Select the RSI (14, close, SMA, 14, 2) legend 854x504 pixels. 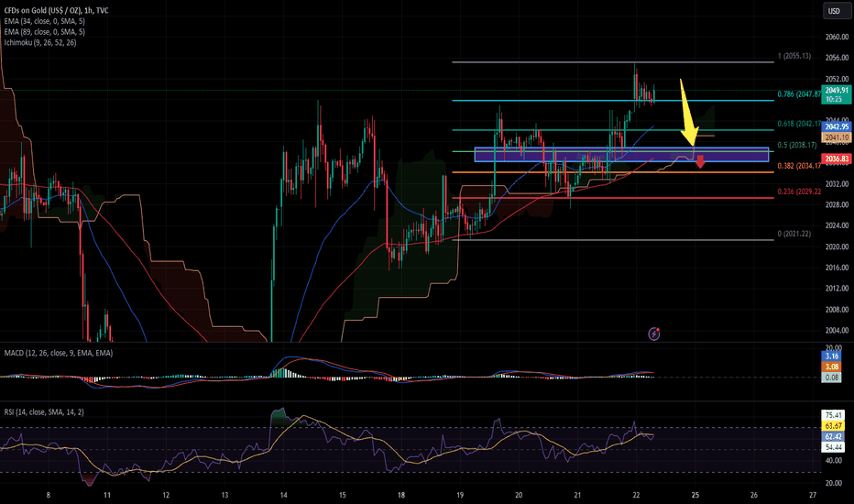coord(44,412)
